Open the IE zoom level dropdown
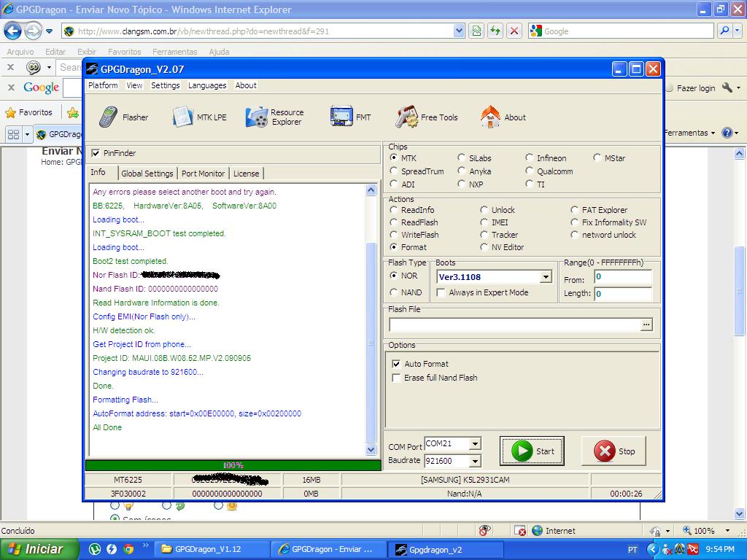747x560 pixels. tap(727, 531)
